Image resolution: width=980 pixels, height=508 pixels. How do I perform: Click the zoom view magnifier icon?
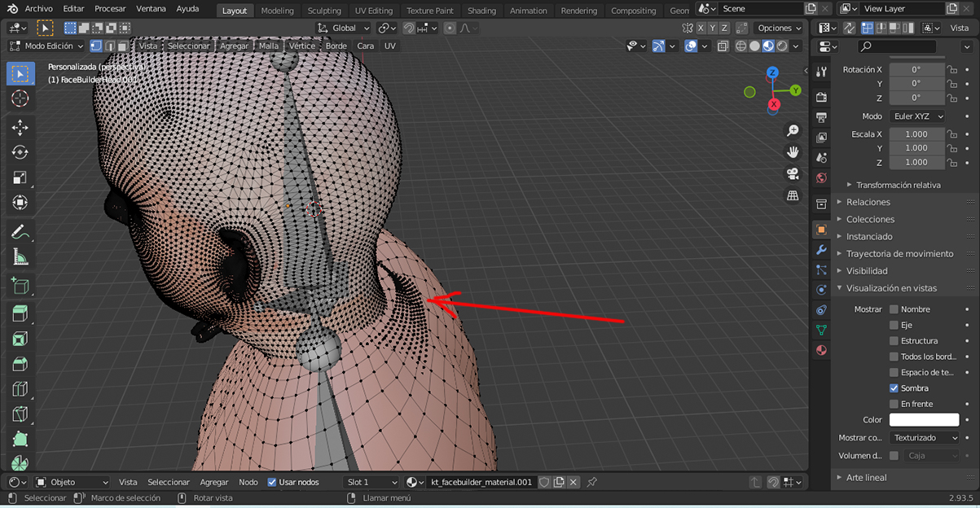click(x=793, y=131)
